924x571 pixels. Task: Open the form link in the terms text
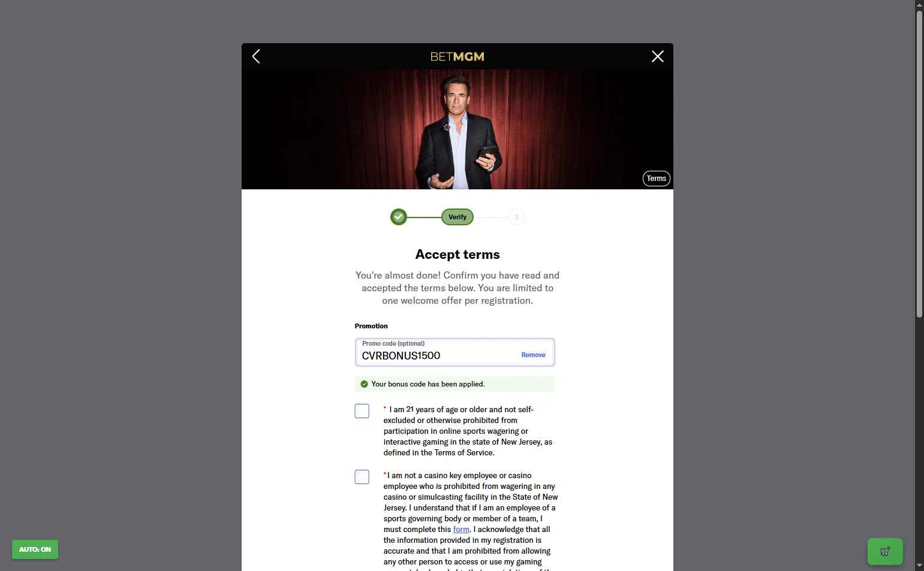point(461,530)
